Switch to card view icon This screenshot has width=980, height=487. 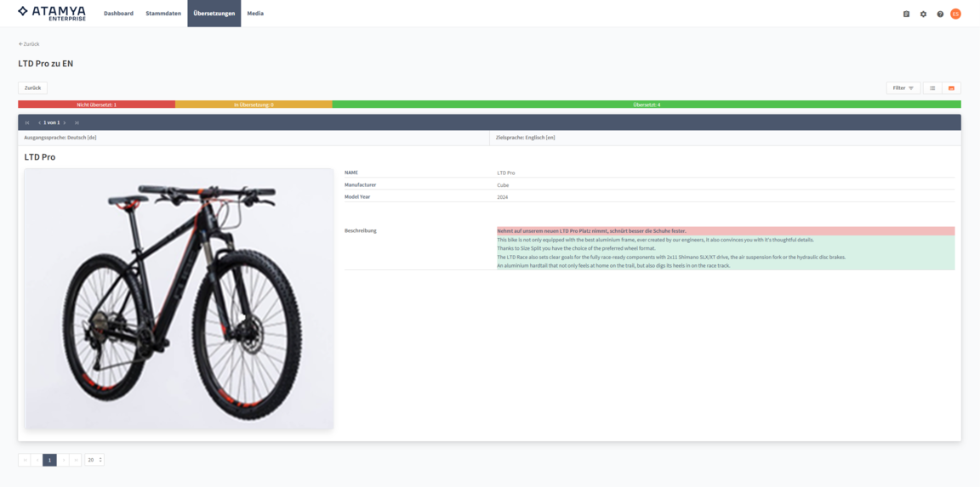pyautogui.click(x=951, y=88)
